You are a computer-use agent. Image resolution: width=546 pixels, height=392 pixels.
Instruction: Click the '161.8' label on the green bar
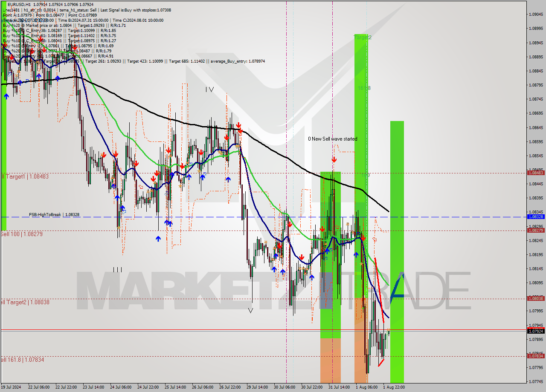tap(364, 88)
